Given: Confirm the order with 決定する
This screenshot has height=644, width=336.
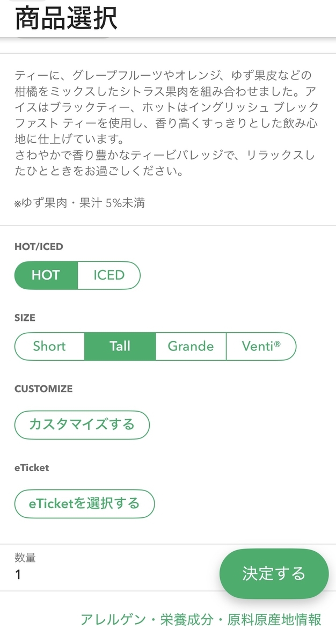Looking at the screenshot, I should (x=274, y=574).
